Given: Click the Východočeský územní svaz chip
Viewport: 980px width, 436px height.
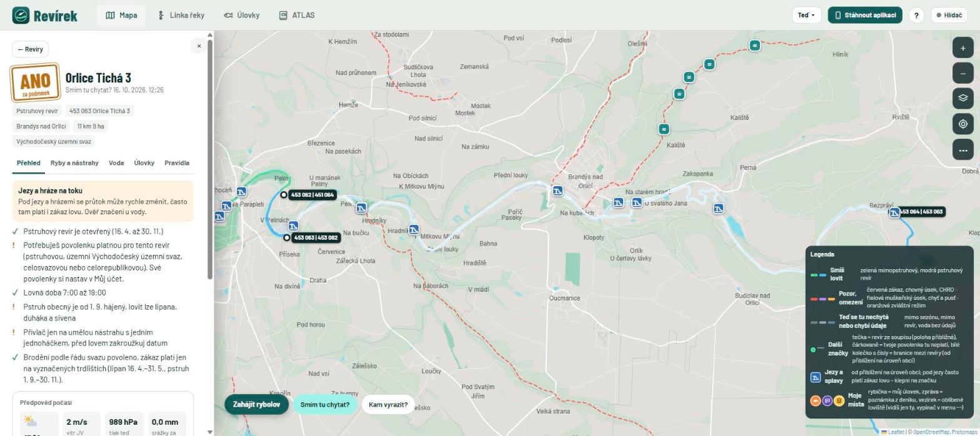Looking at the screenshot, I should (x=54, y=142).
